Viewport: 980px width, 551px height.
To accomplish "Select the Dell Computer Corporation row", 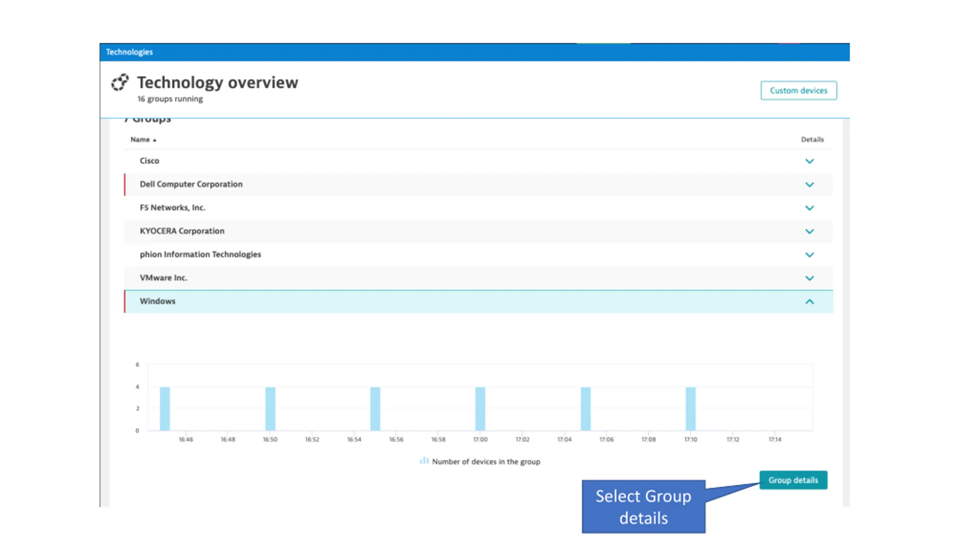I will click(191, 184).
